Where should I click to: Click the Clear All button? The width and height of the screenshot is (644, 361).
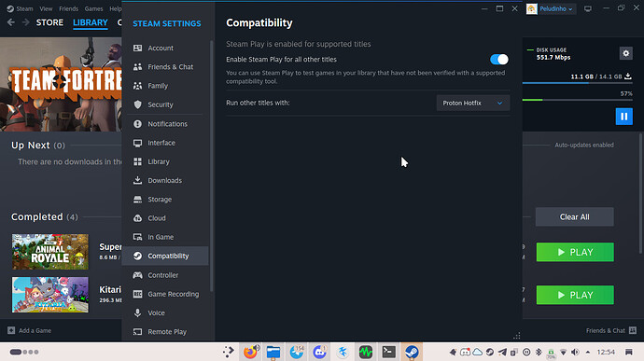pos(574,216)
